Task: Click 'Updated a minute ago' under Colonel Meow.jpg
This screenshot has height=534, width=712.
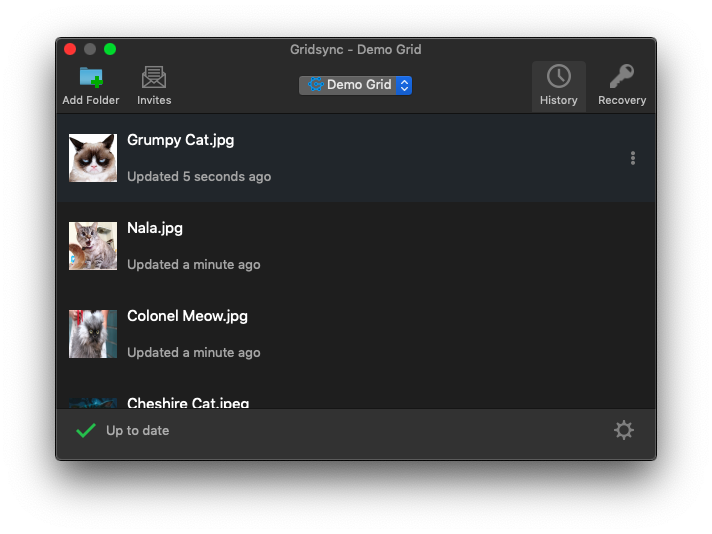Action: pos(194,352)
